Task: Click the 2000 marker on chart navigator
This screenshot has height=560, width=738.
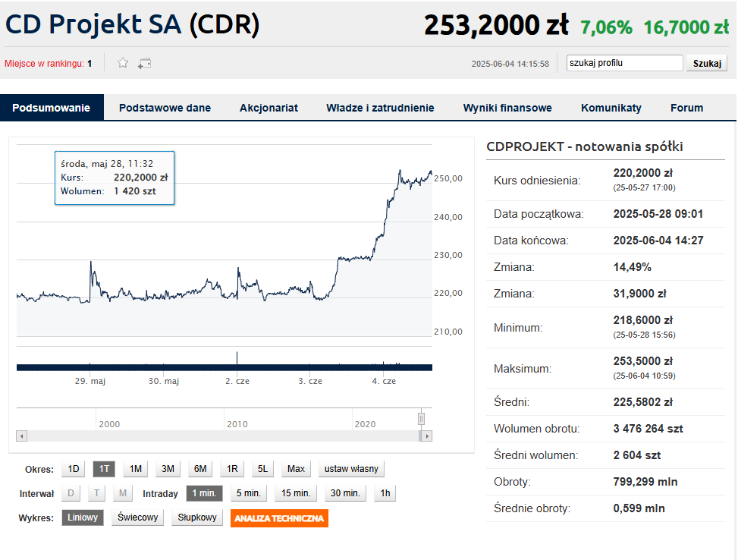Action: click(109, 424)
